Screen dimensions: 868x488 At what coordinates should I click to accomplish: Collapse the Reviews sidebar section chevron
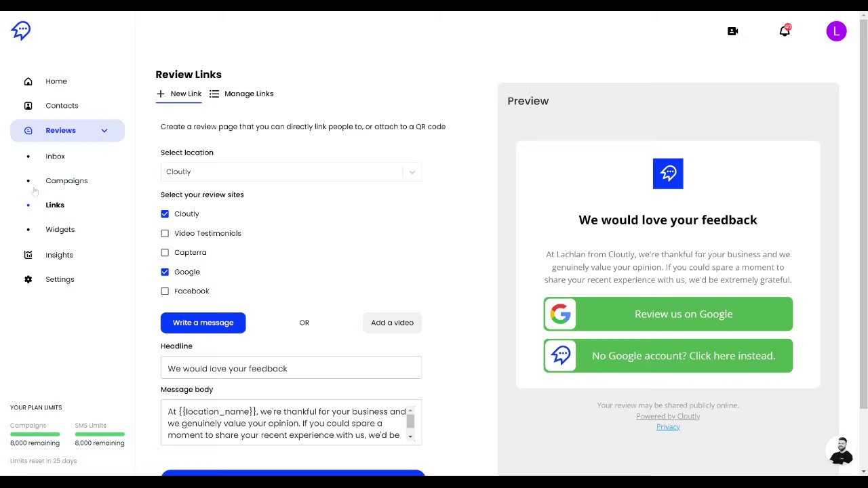tap(104, 131)
